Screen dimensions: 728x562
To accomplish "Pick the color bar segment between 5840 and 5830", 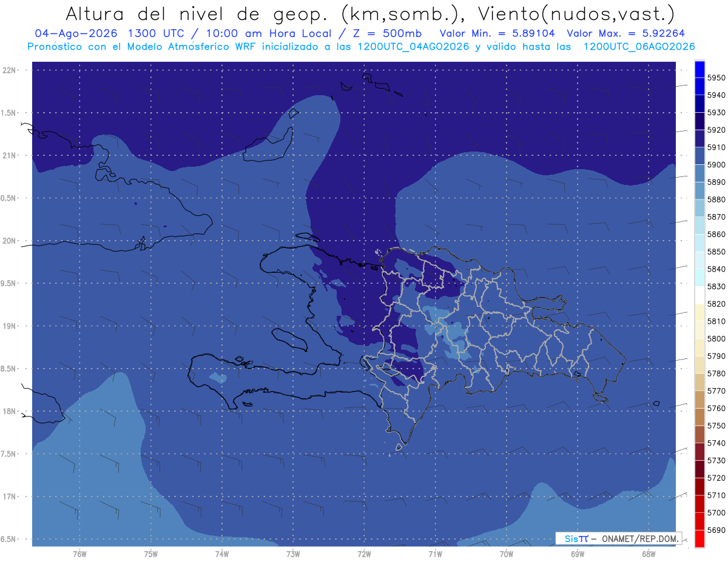I will click(699, 278).
